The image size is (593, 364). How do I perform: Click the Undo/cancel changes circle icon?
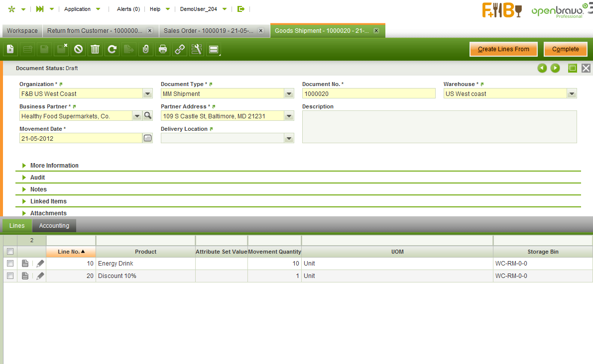(78, 49)
